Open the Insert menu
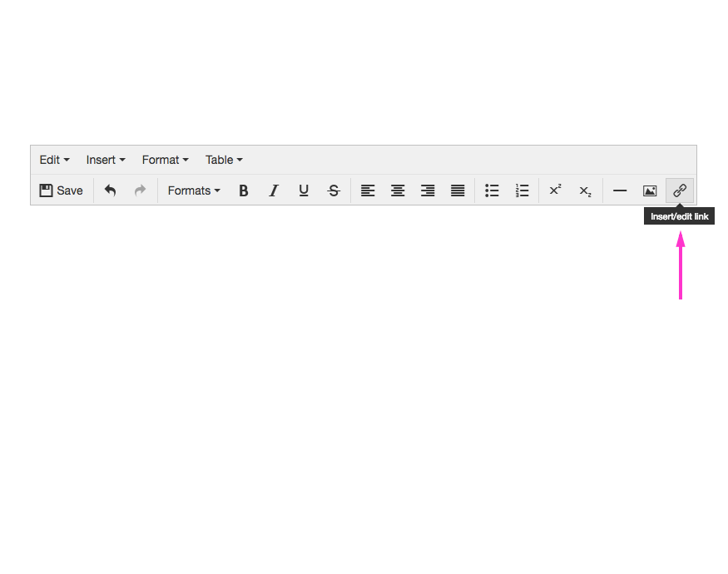The height and width of the screenshot is (574, 728). coord(106,160)
